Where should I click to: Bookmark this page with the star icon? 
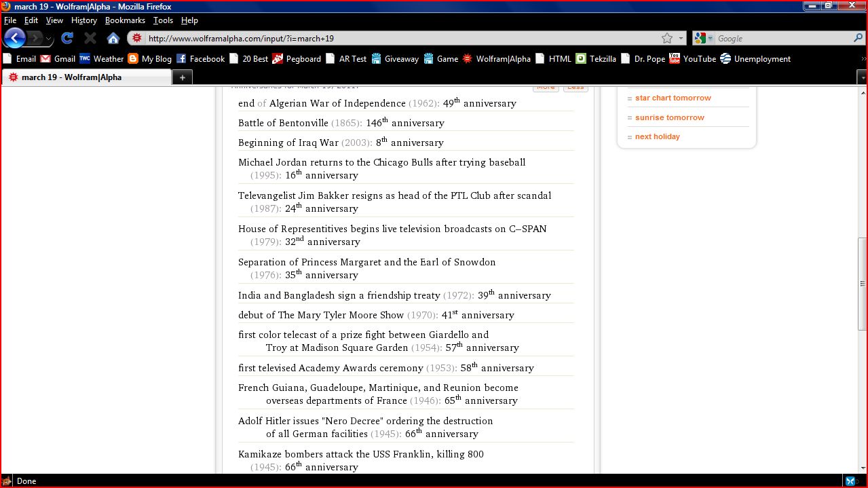pos(667,39)
